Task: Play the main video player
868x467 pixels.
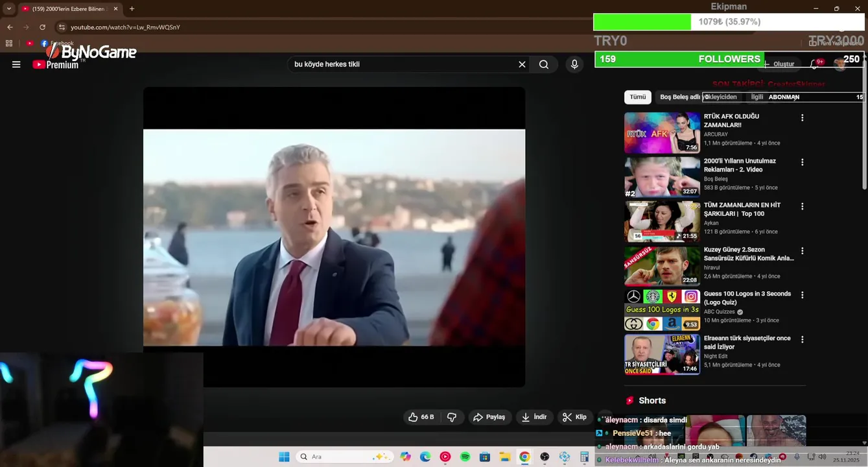Action: tap(334, 237)
